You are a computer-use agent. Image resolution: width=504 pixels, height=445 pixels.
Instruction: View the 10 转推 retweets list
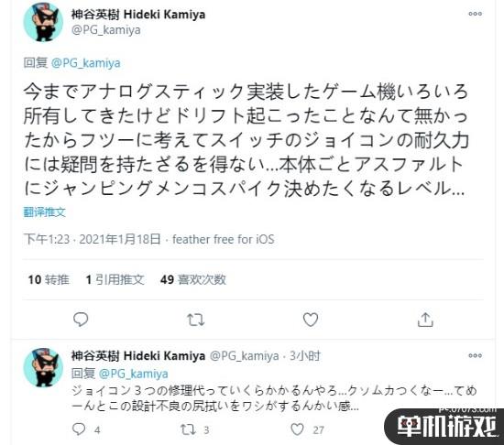click(x=49, y=279)
